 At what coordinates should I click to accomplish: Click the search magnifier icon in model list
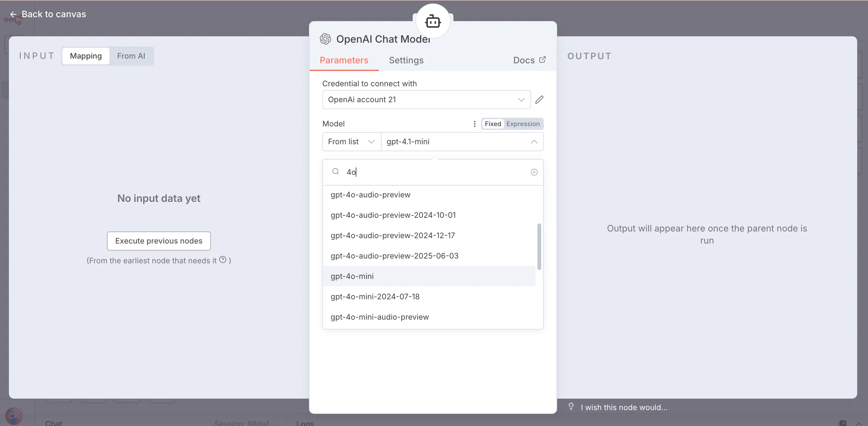click(336, 172)
